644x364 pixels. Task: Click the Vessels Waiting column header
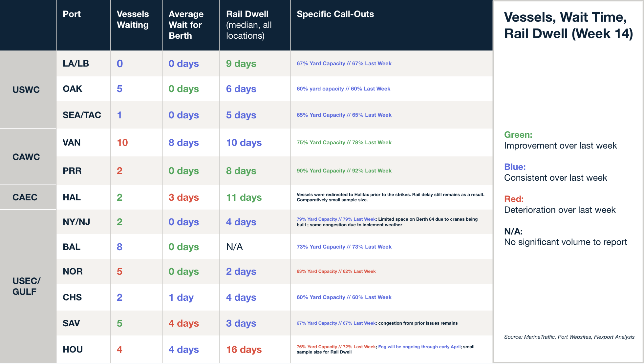133,19
